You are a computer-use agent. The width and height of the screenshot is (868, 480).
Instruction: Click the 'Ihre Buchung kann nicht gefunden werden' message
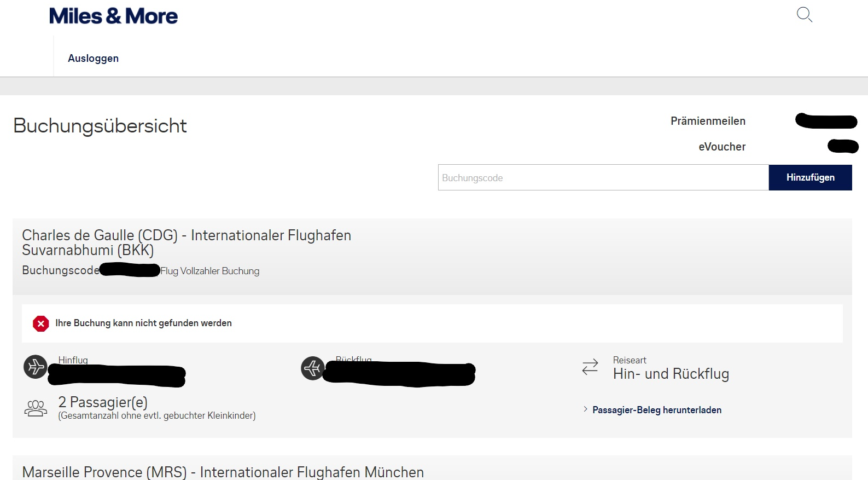(x=143, y=323)
